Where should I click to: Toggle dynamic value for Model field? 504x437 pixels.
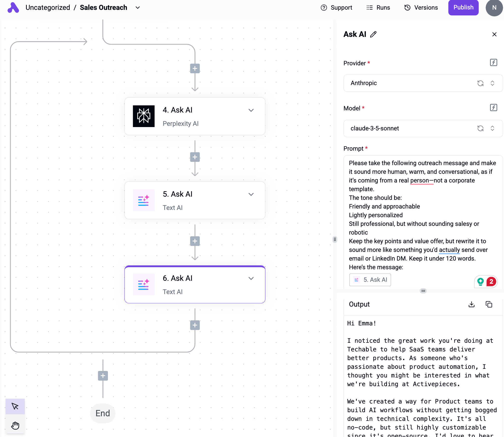[x=494, y=108]
